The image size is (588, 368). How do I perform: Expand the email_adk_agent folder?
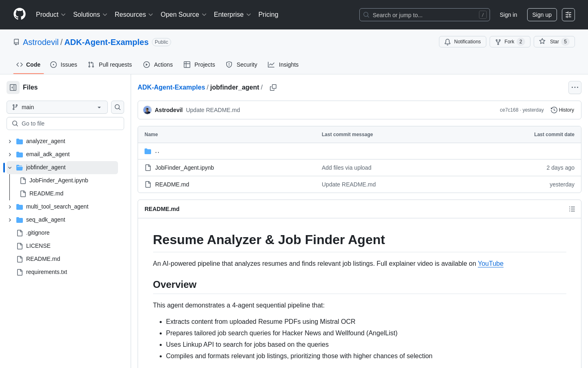(x=10, y=154)
